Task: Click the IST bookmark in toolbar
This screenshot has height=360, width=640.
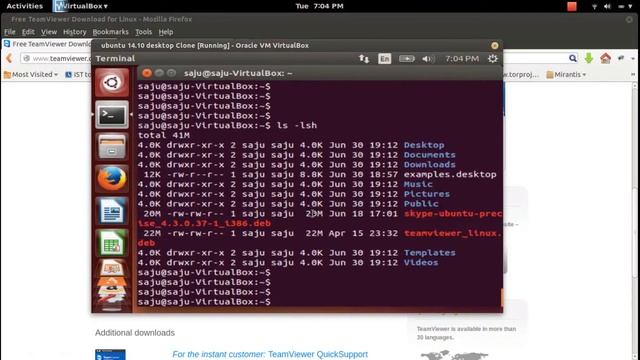Action: (78, 75)
